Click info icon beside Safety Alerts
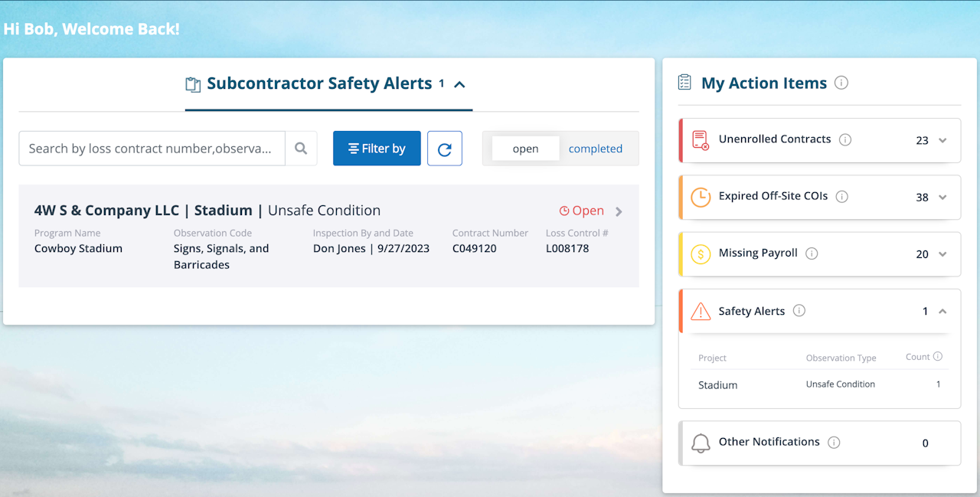 point(799,311)
